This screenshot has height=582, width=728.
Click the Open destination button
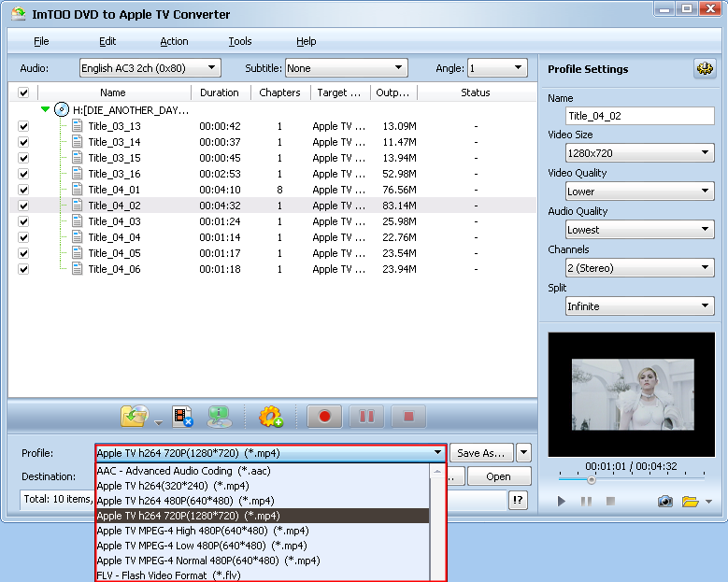499,476
